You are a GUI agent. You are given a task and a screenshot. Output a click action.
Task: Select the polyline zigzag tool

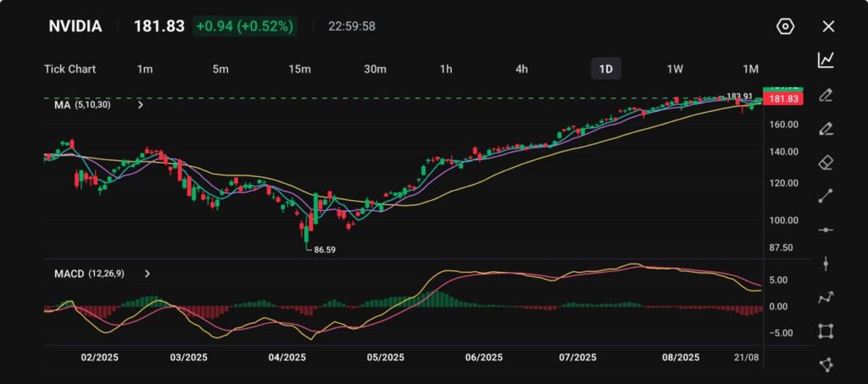[x=826, y=297]
